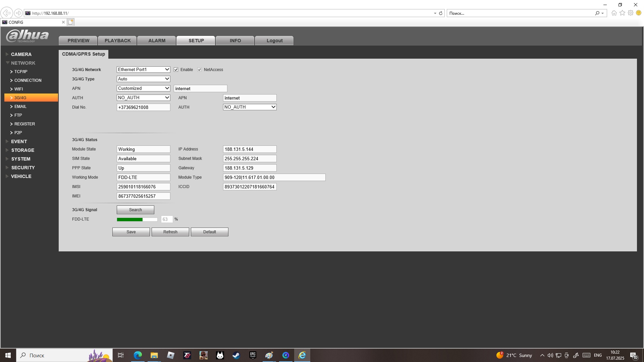This screenshot has height=362, width=644.
Task: Open File Explorer from the taskbar
Action: pyautogui.click(x=154, y=355)
